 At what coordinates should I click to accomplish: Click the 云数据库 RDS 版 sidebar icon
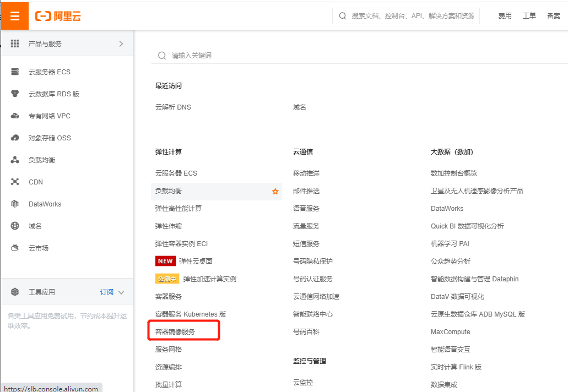point(15,94)
